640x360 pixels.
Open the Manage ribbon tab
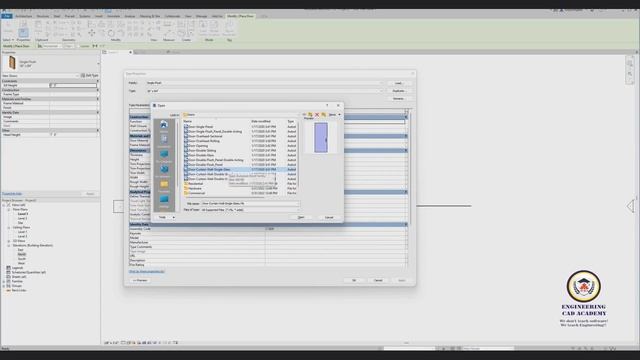point(201,16)
